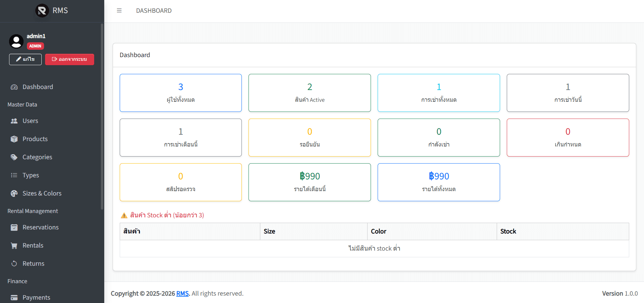Click the การเช่าทั้งหมด stat card
The height and width of the screenshot is (303, 644).
click(x=439, y=93)
